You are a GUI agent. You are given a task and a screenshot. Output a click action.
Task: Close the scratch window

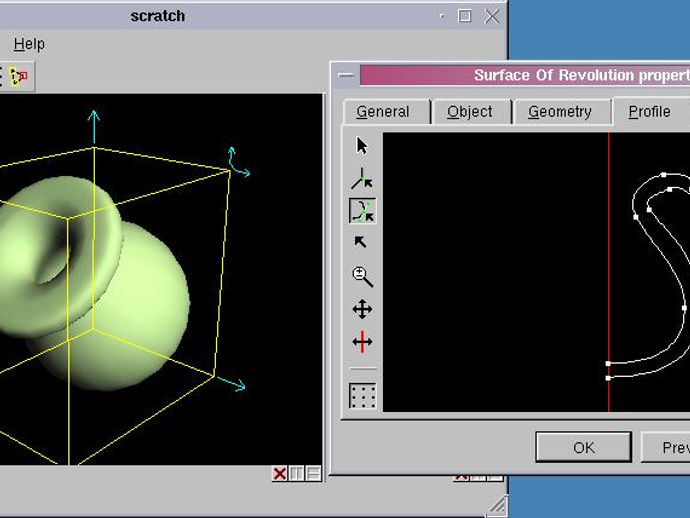coord(491,16)
